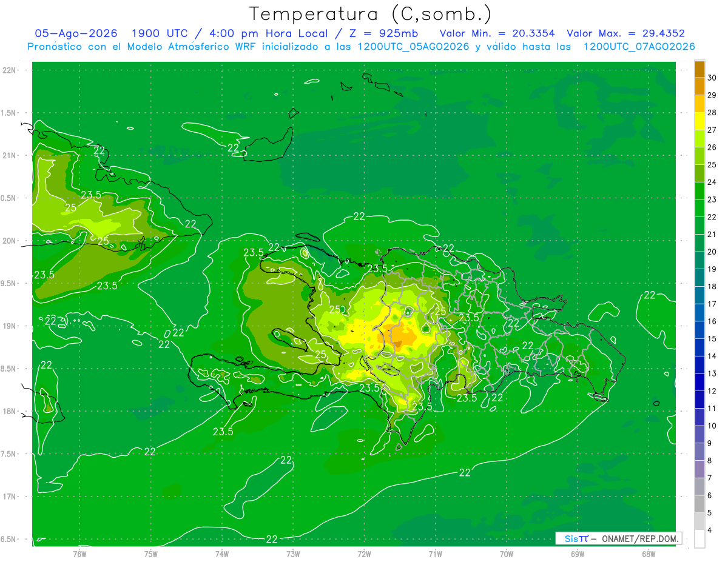This screenshot has width=728, height=562.
Task: Click the 'Temperatura (C,somb.)' map title
Action: coord(370,14)
